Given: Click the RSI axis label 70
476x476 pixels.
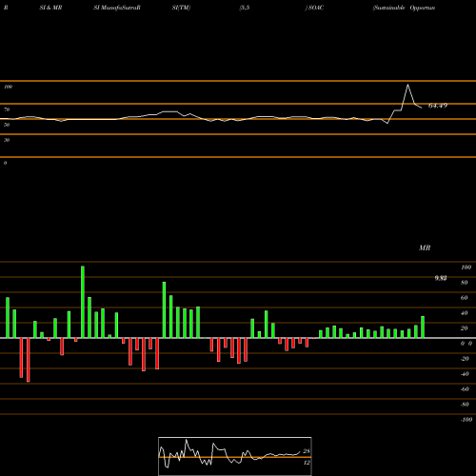Looking at the screenshot, I should click(7, 109).
